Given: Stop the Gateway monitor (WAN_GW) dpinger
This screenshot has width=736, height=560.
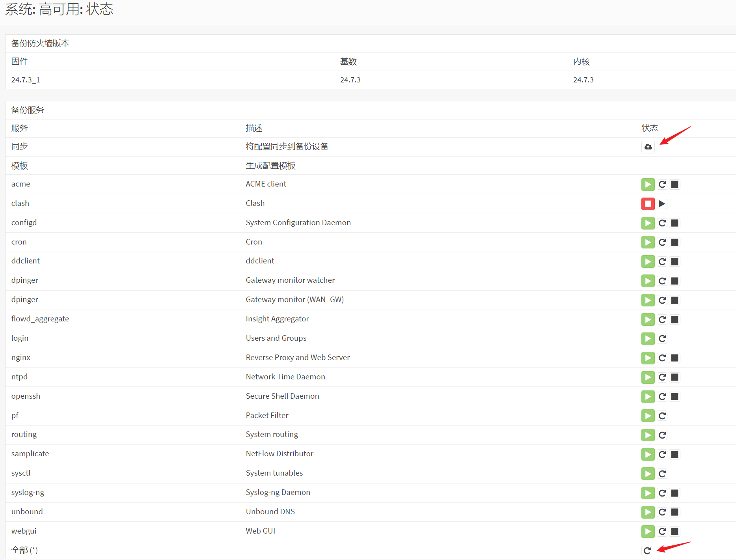Looking at the screenshot, I should pyautogui.click(x=675, y=301).
